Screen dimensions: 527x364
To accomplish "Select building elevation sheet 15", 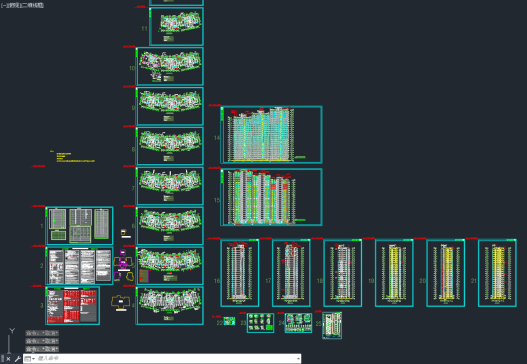I will click(272, 197).
